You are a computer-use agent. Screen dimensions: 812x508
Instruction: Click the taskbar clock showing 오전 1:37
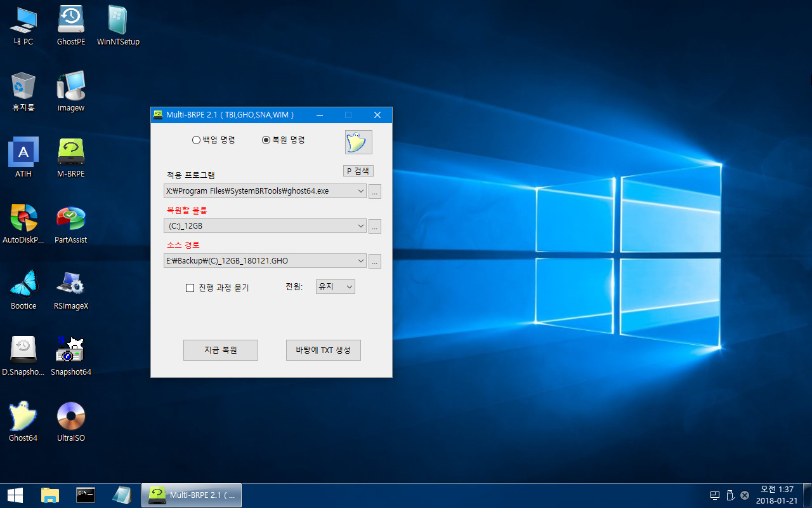coord(776,495)
